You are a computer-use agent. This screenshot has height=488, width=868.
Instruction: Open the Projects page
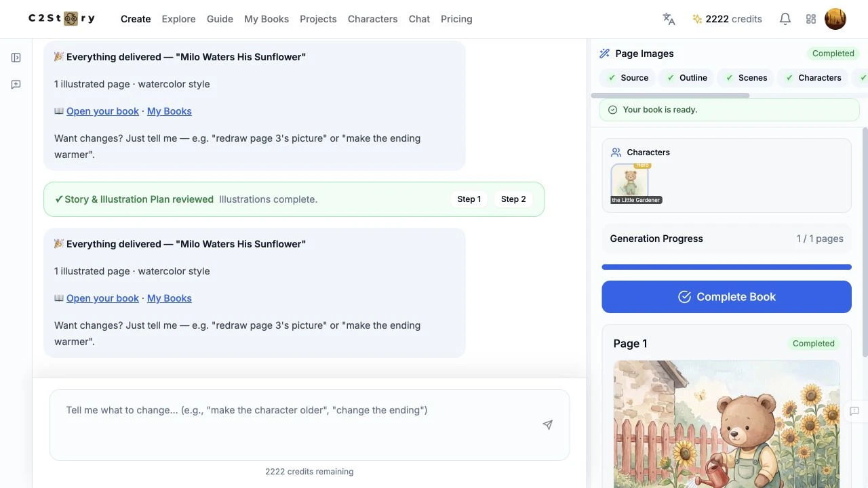point(318,19)
